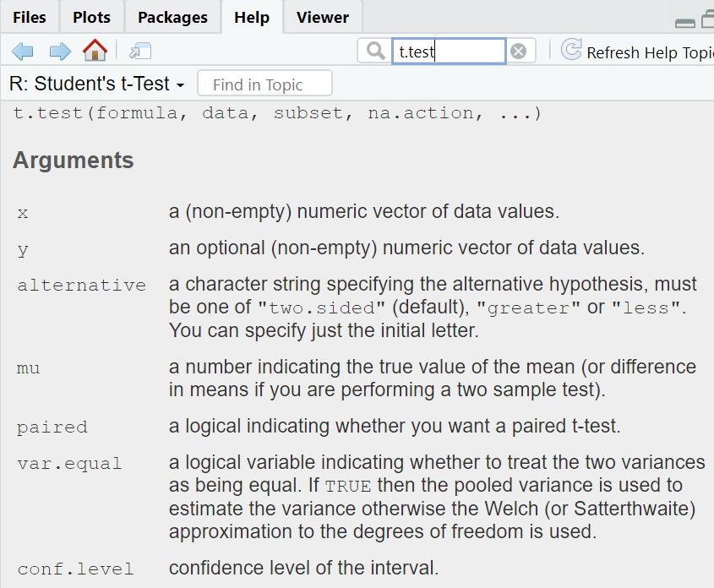The width and height of the screenshot is (714, 588).
Task: Open the help home page icon
Action: pyautogui.click(x=95, y=50)
